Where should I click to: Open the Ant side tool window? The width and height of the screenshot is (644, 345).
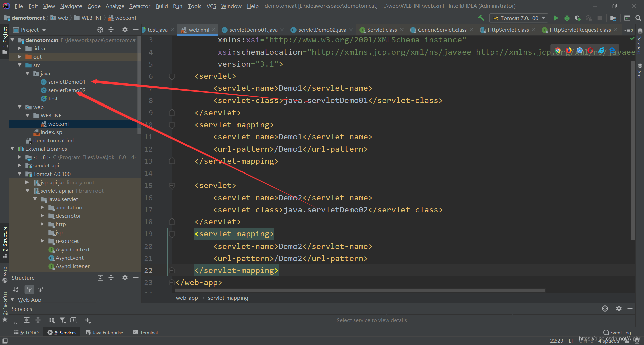(639, 71)
